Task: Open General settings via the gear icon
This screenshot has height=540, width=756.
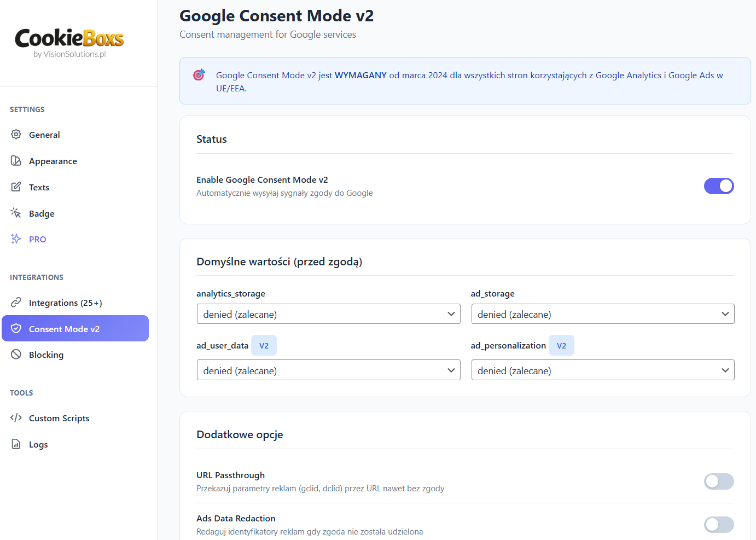Action: [16, 134]
